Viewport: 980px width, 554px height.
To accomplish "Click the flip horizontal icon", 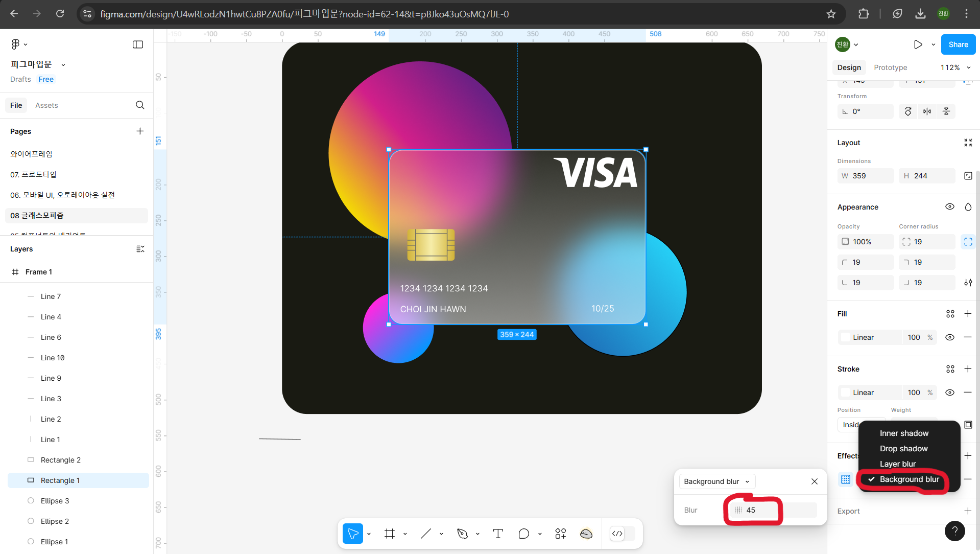I will pos(927,111).
